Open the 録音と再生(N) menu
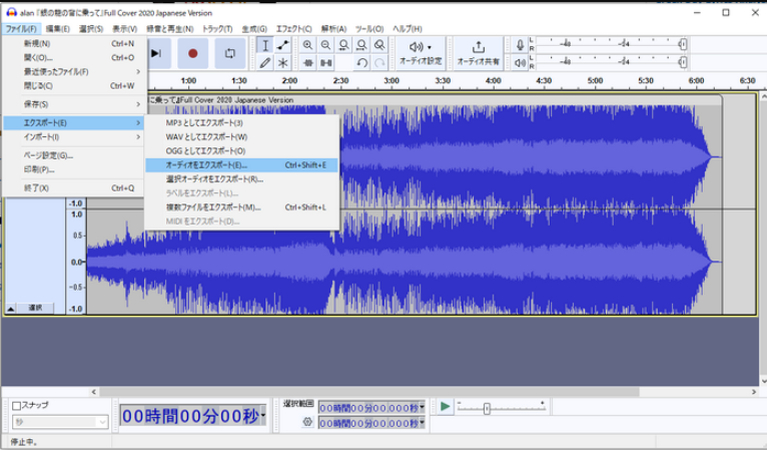The height and width of the screenshot is (450, 767). (170, 29)
